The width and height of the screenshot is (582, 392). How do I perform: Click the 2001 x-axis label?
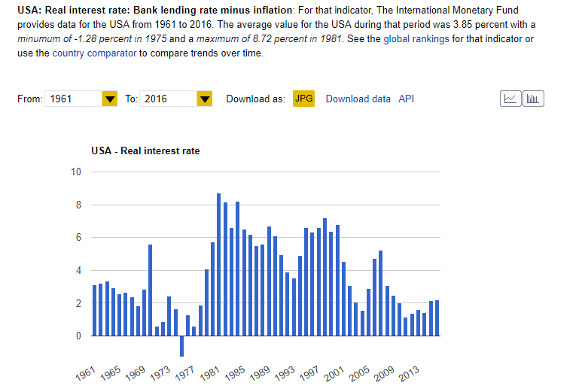334,373
